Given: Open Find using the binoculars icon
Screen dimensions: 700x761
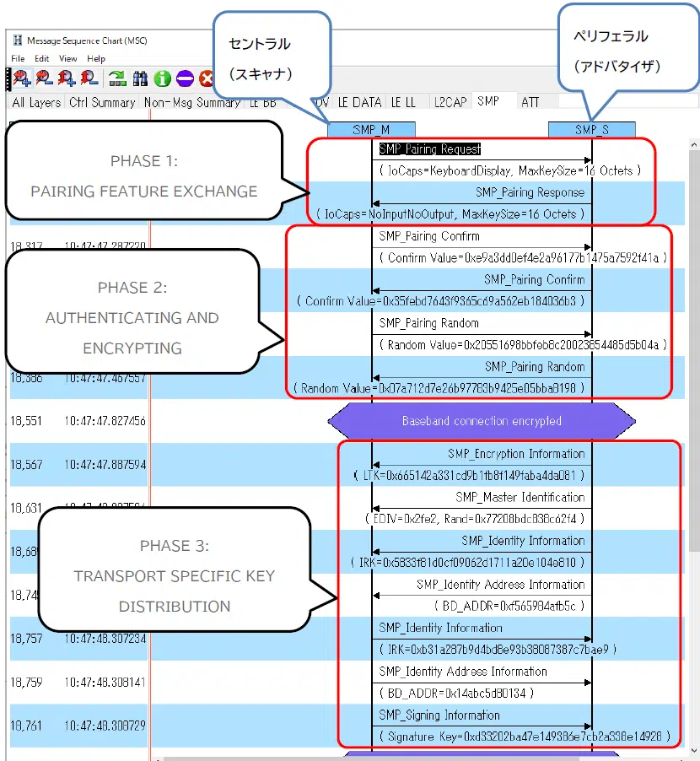Looking at the screenshot, I should 140,78.
